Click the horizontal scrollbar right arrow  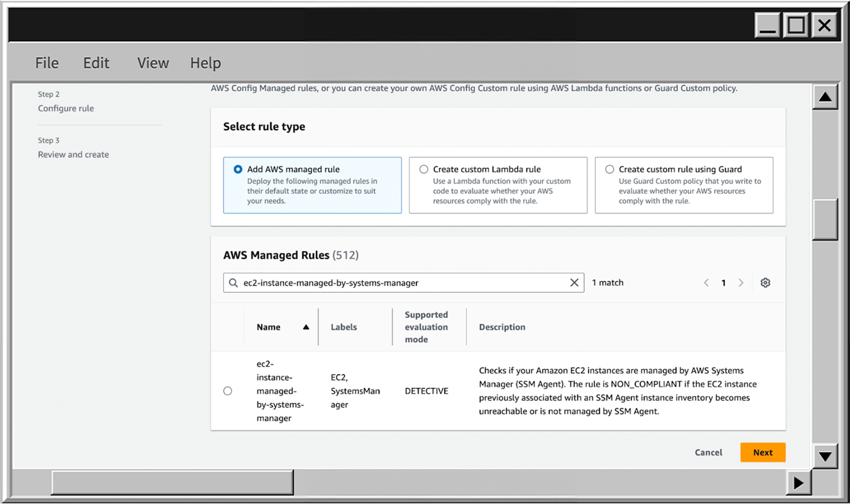point(799,483)
